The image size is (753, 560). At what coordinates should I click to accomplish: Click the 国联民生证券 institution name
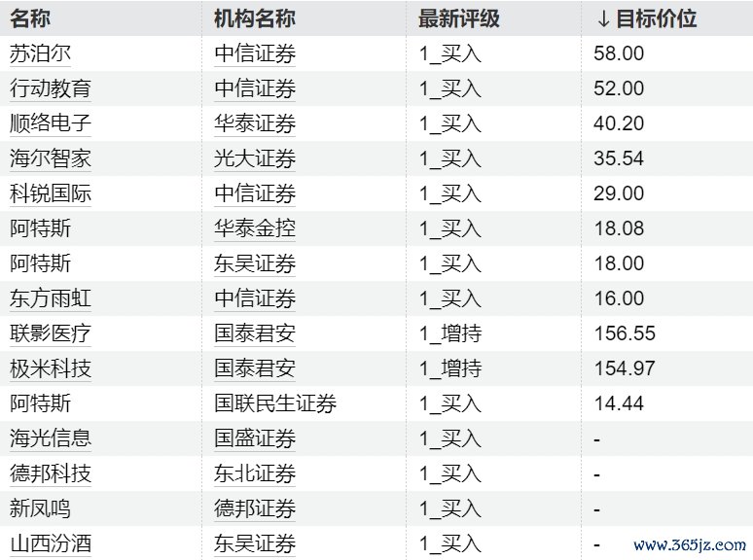pyautogui.click(x=275, y=403)
